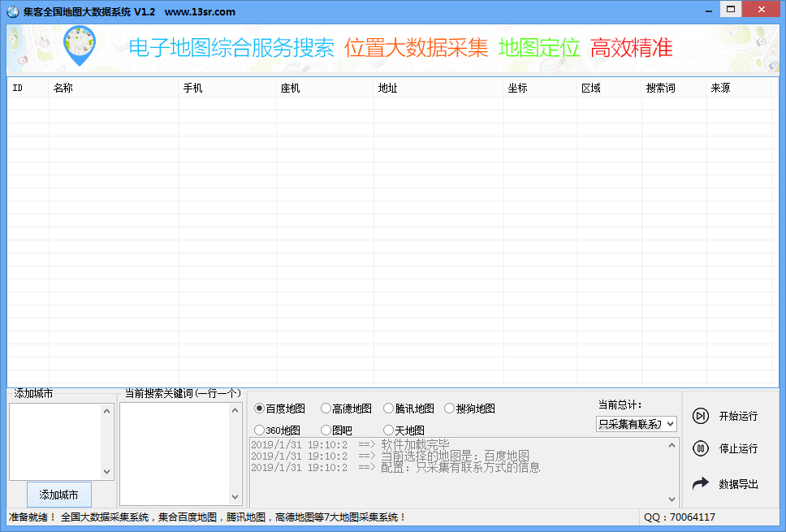Sort by the 坐标 column header
The width and height of the screenshot is (786, 532).
click(x=540, y=88)
